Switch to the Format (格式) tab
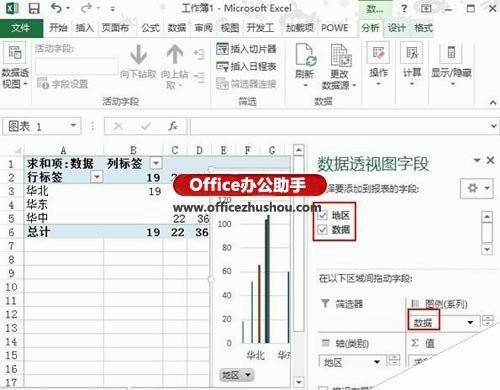This screenshot has height=390, width=500. click(423, 28)
